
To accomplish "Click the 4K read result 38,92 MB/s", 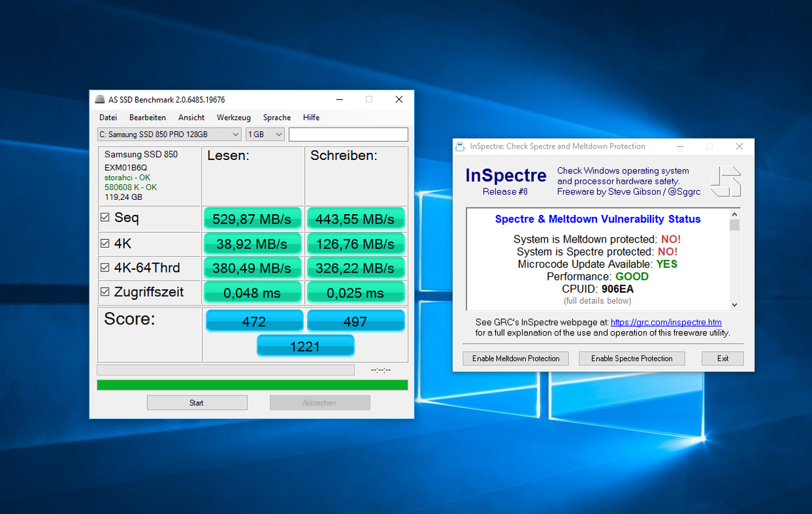I will tap(252, 244).
